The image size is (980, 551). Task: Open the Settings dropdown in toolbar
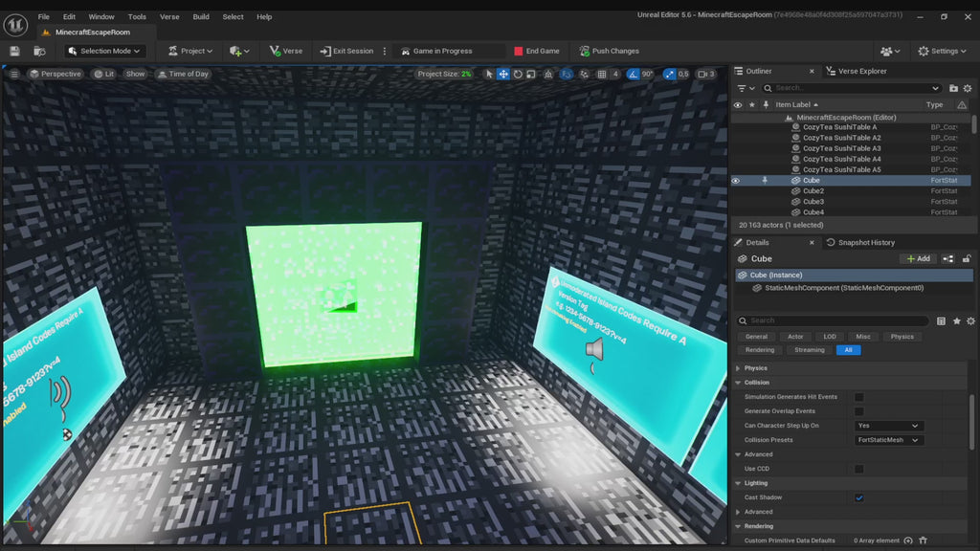tap(942, 52)
